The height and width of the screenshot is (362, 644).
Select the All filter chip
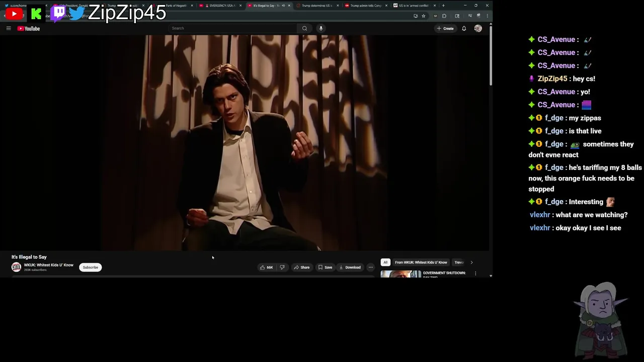point(385,262)
